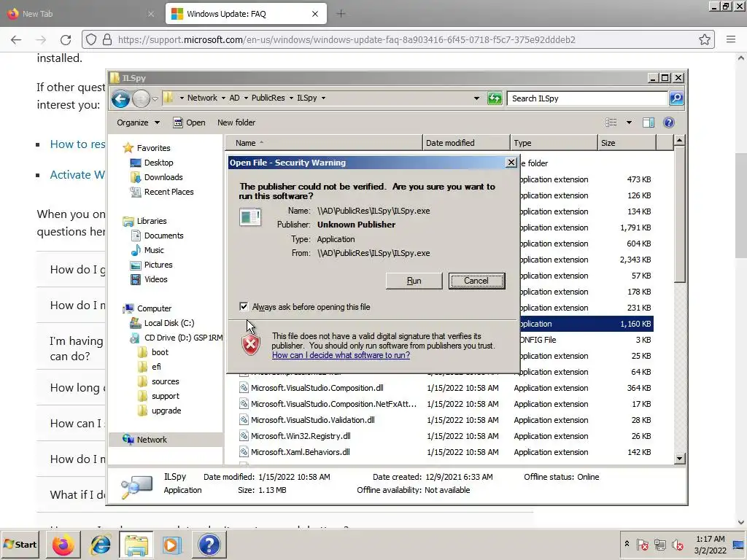
Task: Open the Organize menu
Action: pos(138,122)
